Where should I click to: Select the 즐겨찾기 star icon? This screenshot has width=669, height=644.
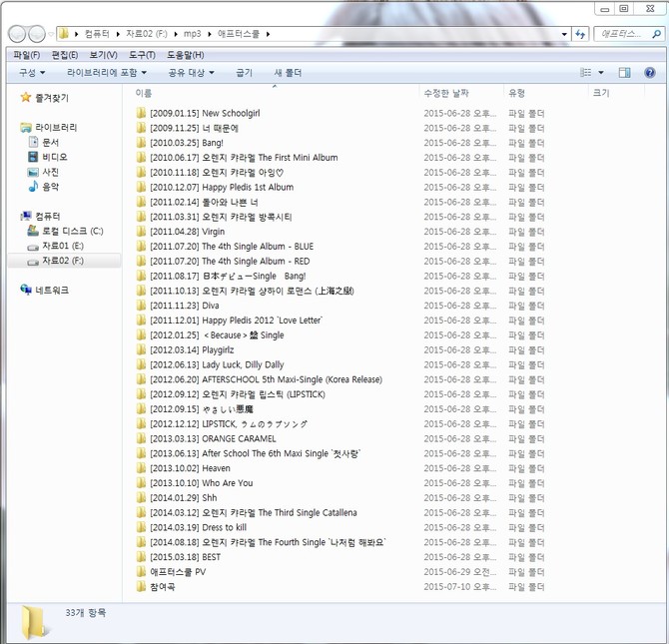(x=26, y=97)
